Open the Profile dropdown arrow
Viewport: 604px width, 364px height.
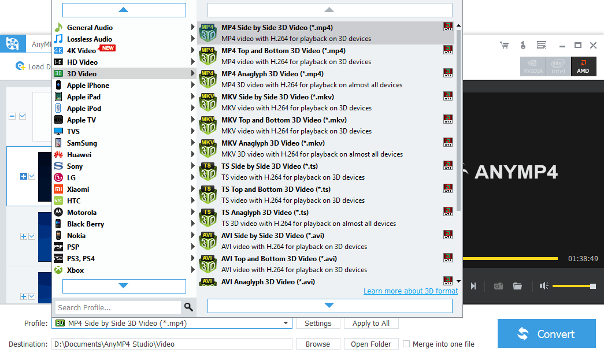[x=286, y=323]
